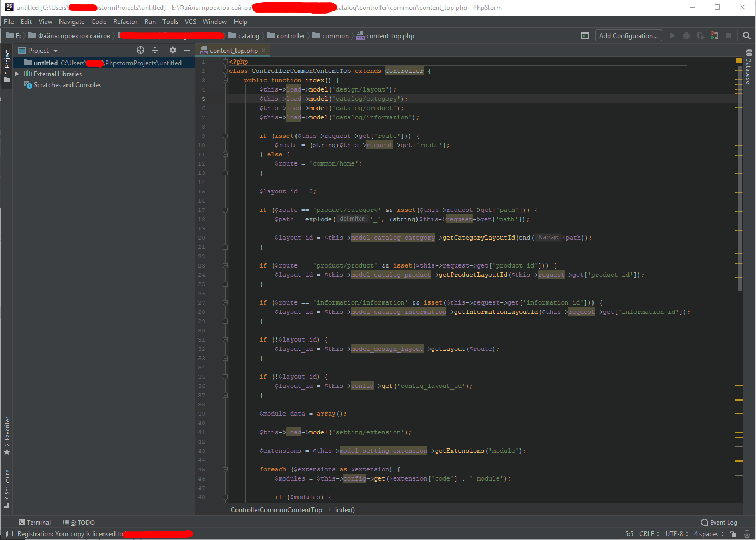Open the 2: Favorites side tab
Image resolution: width=756 pixels, height=540 pixels.
coord(7,436)
